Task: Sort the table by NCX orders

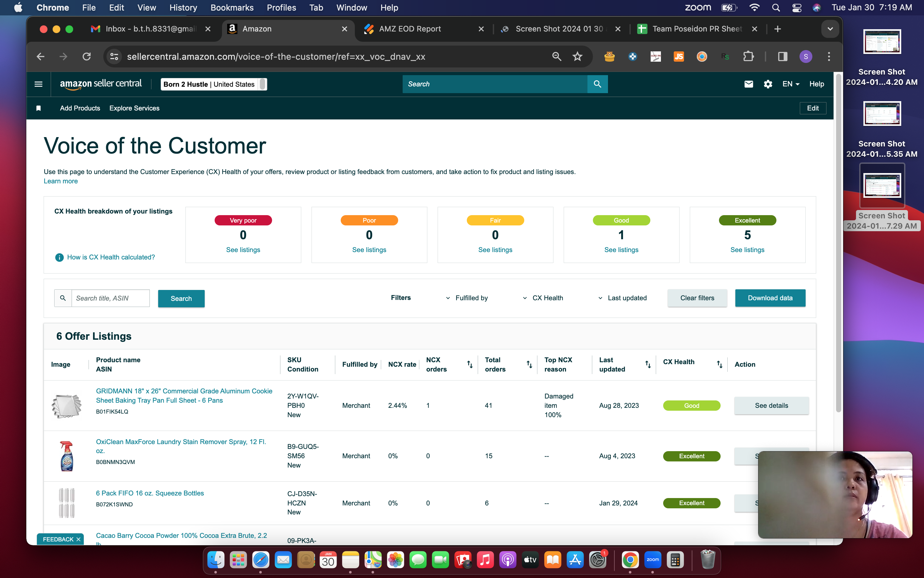Action: pyautogui.click(x=470, y=364)
